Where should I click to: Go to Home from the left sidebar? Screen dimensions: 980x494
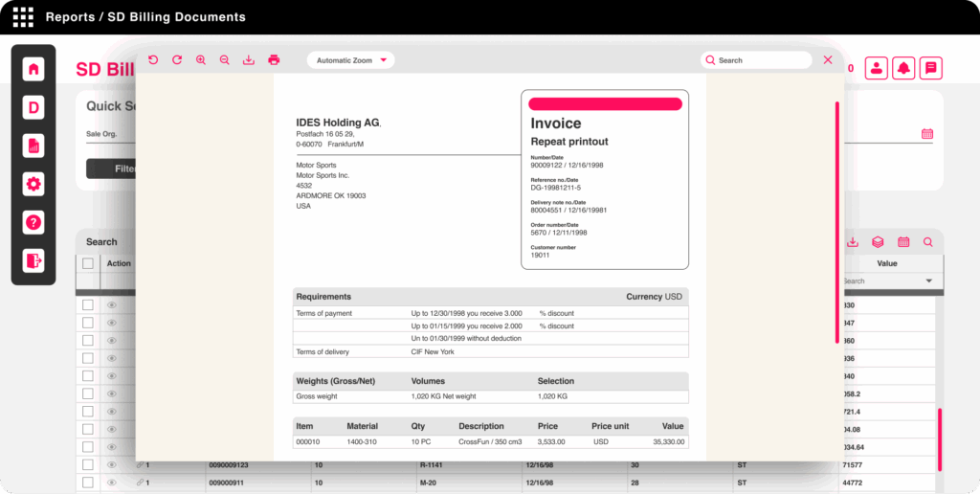(x=33, y=69)
